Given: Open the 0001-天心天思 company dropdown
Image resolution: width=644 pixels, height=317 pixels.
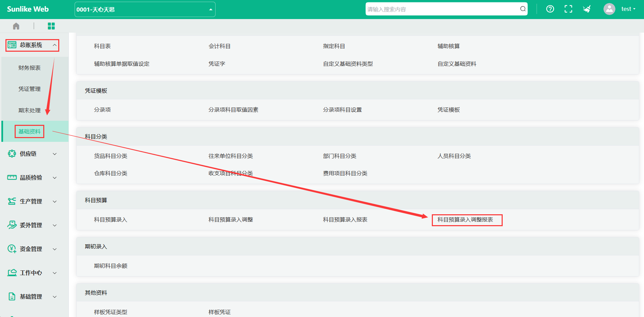Looking at the screenshot, I should pos(145,10).
